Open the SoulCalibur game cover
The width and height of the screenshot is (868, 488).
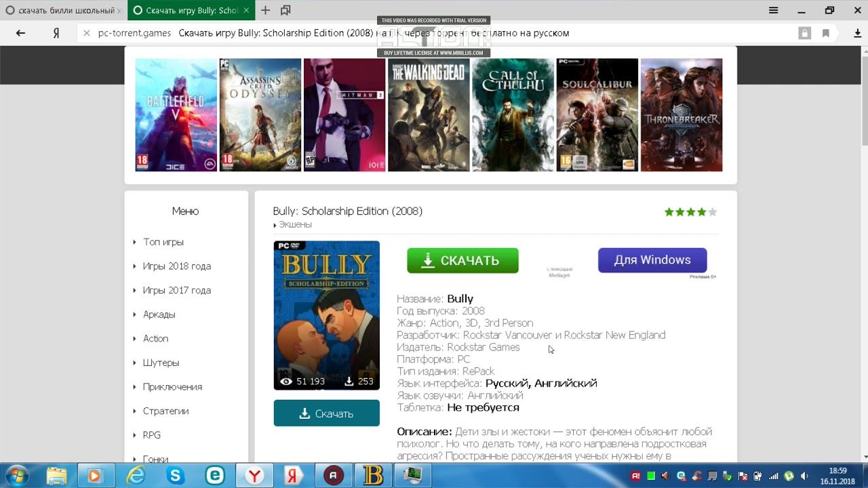coord(597,115)
